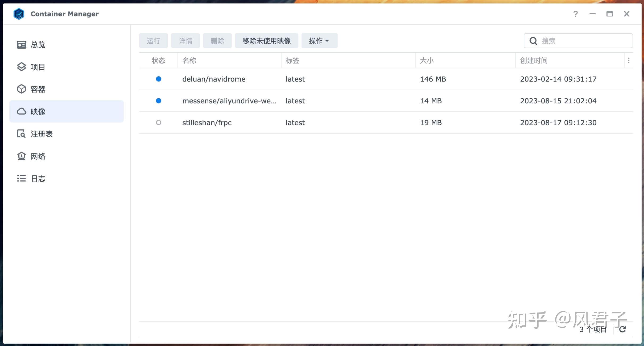Open the 总览 overview panel

pos(38,44)
